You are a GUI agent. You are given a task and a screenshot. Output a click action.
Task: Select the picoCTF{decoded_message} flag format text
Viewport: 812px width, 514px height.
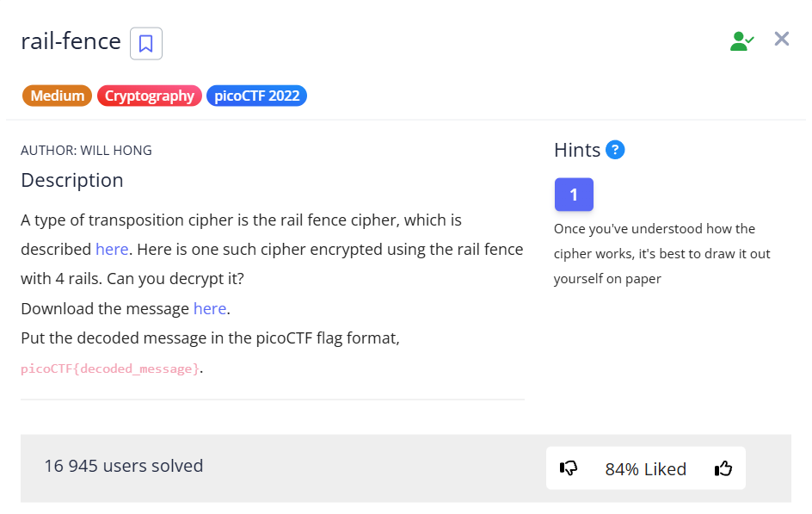110,368
